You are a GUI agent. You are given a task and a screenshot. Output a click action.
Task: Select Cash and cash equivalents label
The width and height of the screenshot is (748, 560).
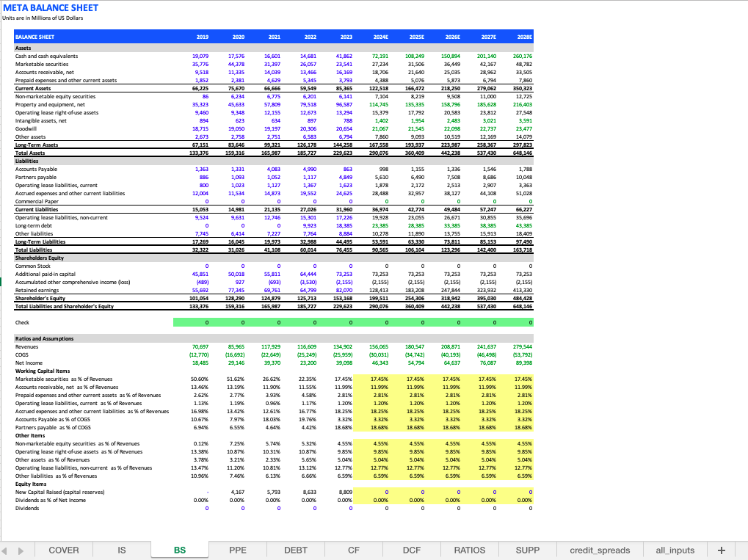(x=46, y=57)
